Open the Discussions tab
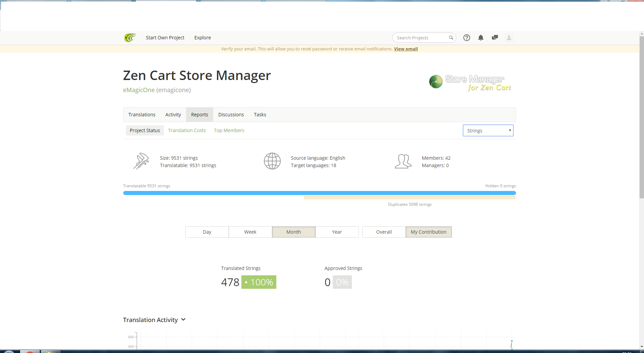 click(231, 115)
